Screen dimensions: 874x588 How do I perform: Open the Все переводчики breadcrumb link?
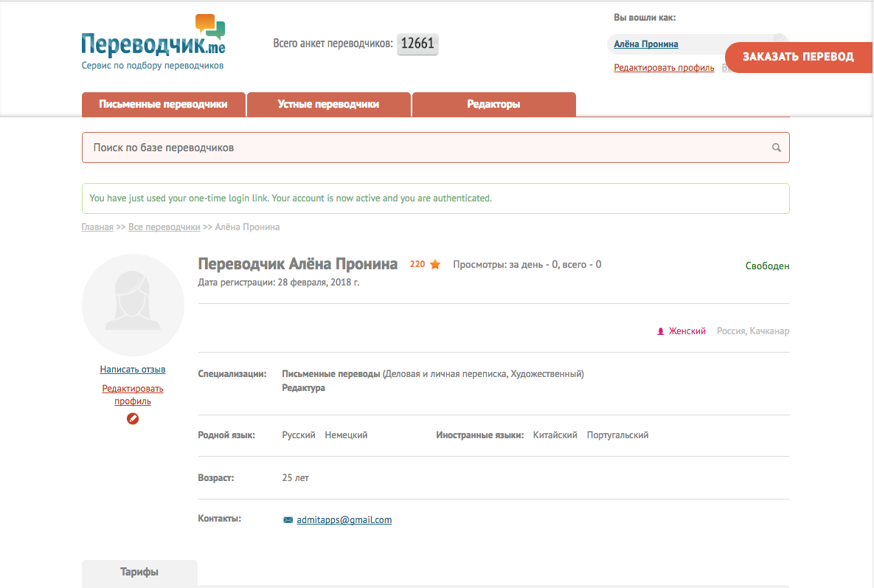[164, 226]
